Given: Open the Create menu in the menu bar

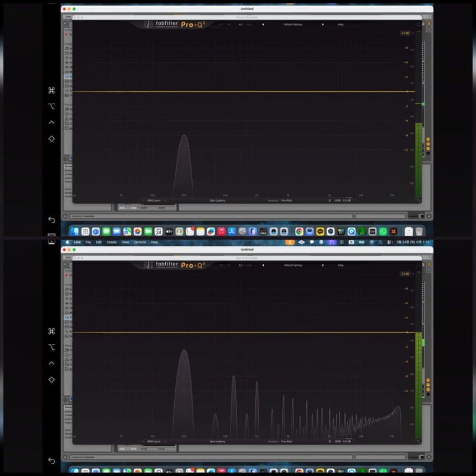Looking at the screenshot, I should [111, 242].
